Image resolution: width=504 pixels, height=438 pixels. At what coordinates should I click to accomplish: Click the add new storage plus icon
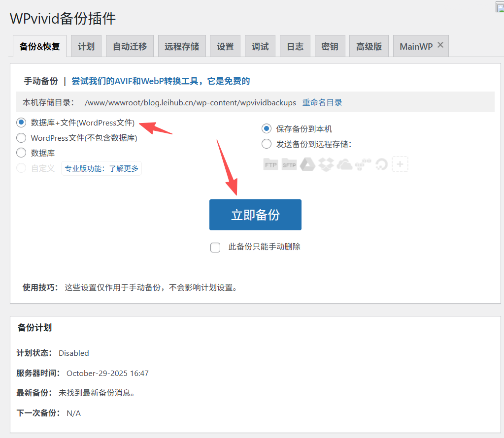click(400, 164)
